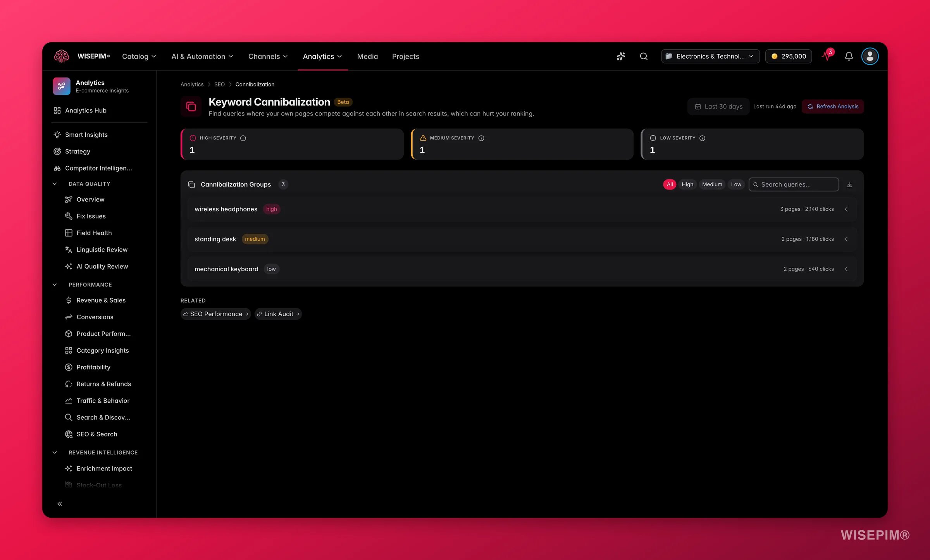Click the High Severity summary card

coord(292,144)
